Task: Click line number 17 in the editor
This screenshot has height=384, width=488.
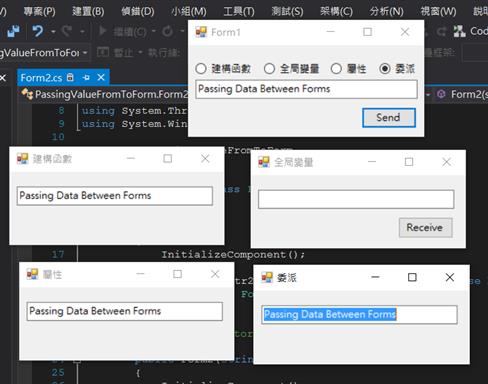Action: (x=58, y=255)
